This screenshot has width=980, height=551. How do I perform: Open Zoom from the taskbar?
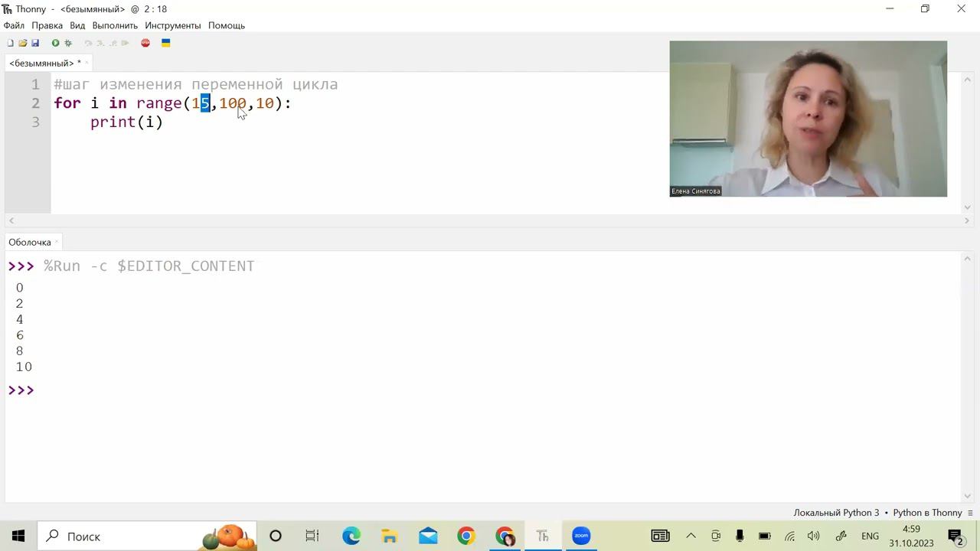click(582, 536)
